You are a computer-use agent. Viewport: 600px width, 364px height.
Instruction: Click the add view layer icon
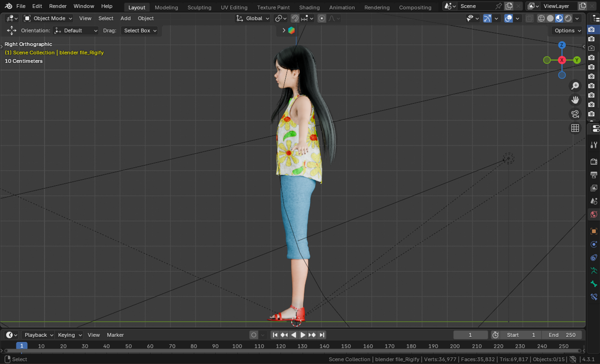coord(583,6)
